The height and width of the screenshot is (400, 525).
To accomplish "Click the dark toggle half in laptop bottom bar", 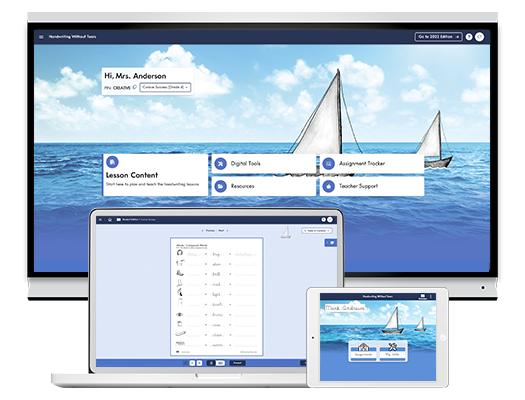I will 211,363.
